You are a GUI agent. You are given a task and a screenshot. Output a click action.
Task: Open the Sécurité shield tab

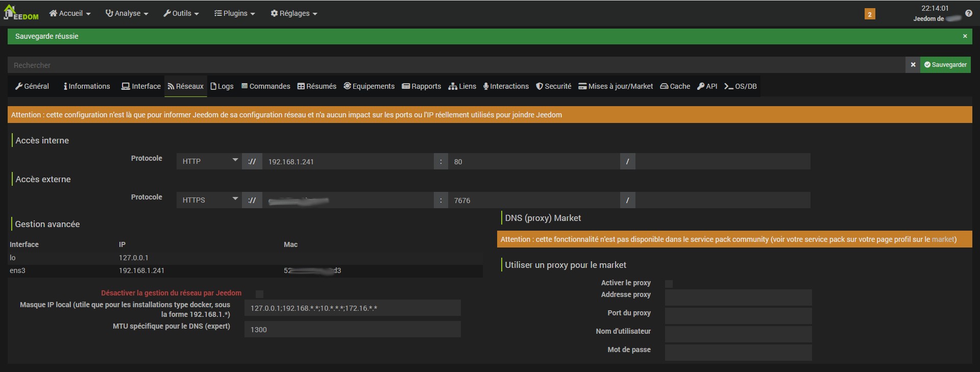553,86
